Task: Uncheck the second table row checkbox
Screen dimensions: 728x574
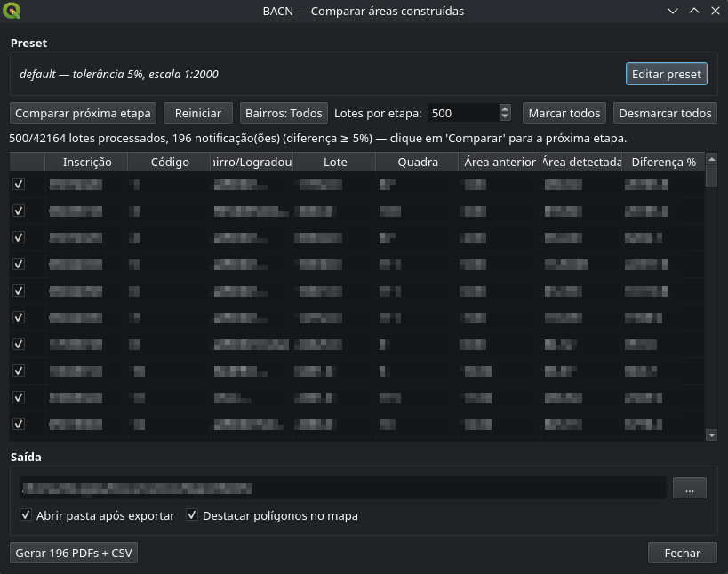Action: pos(19,211)
